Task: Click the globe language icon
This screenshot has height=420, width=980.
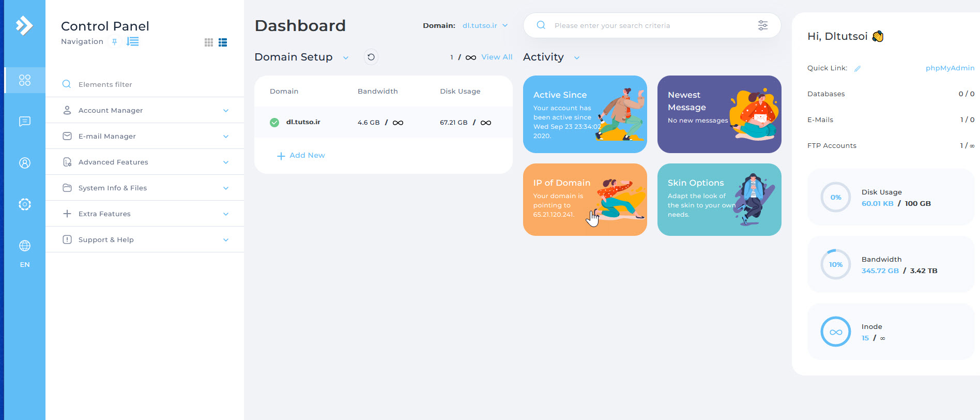Action: (24, 246)
